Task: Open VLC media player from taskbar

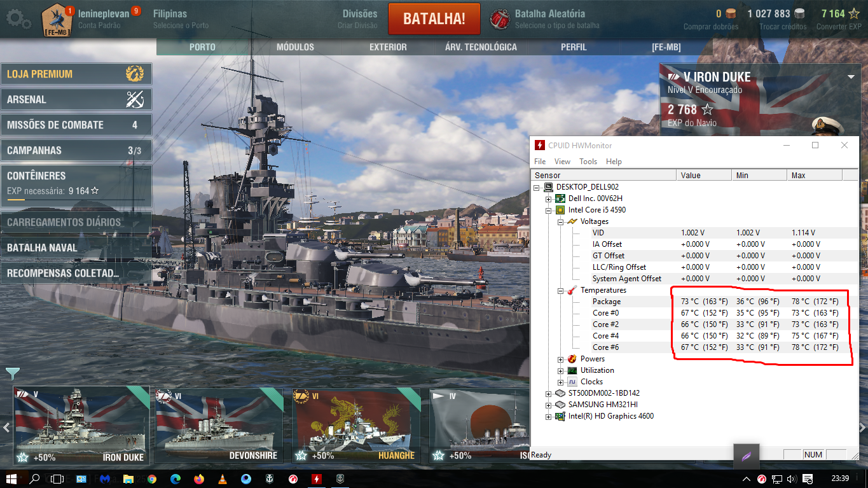Action: pos(223,478)
